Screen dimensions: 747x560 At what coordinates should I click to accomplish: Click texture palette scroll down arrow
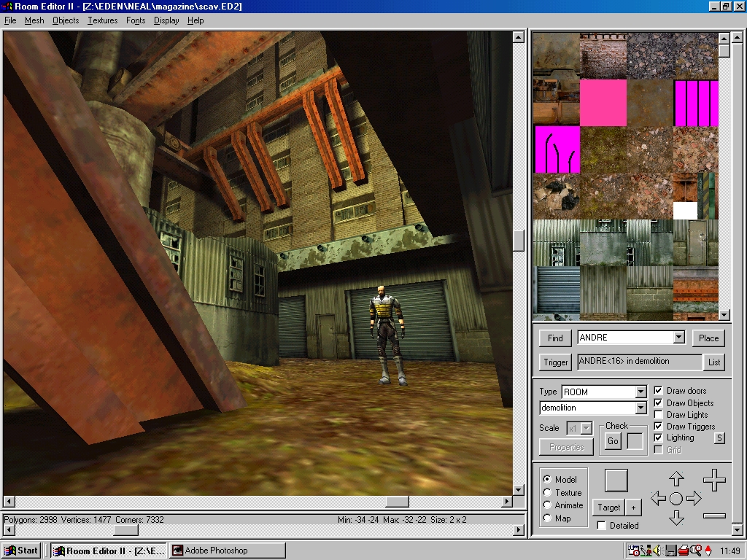(724, 315)
